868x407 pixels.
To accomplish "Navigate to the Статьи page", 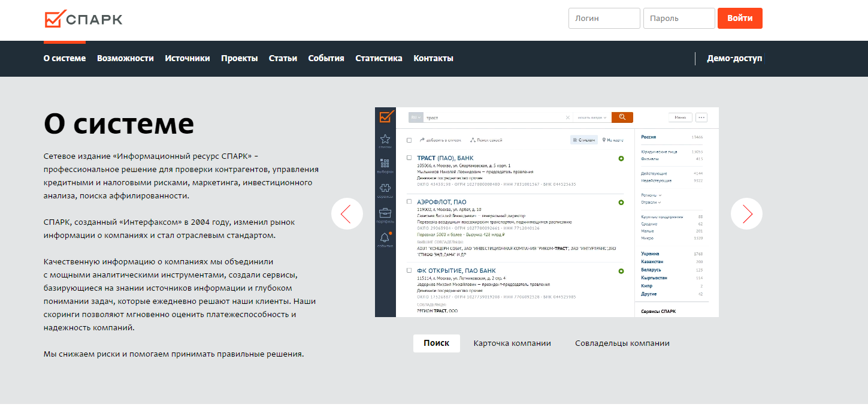I will point(283,58).
